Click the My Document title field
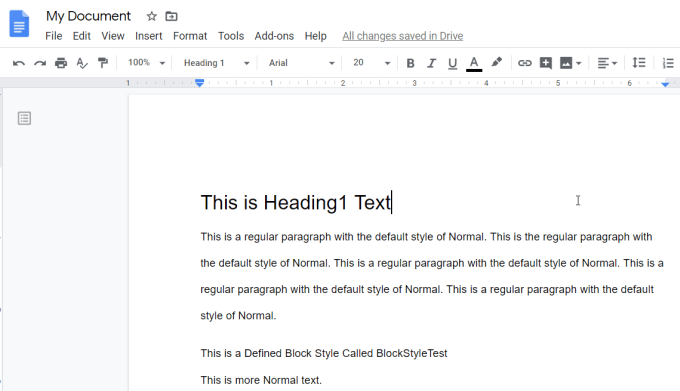680x391 pixels. point(88,16)
